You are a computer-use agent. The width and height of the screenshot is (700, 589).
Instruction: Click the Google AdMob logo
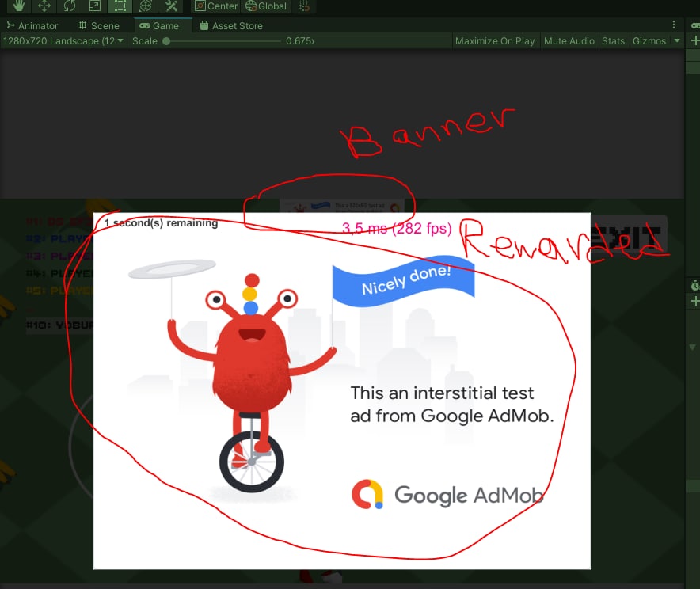[447, 495]
